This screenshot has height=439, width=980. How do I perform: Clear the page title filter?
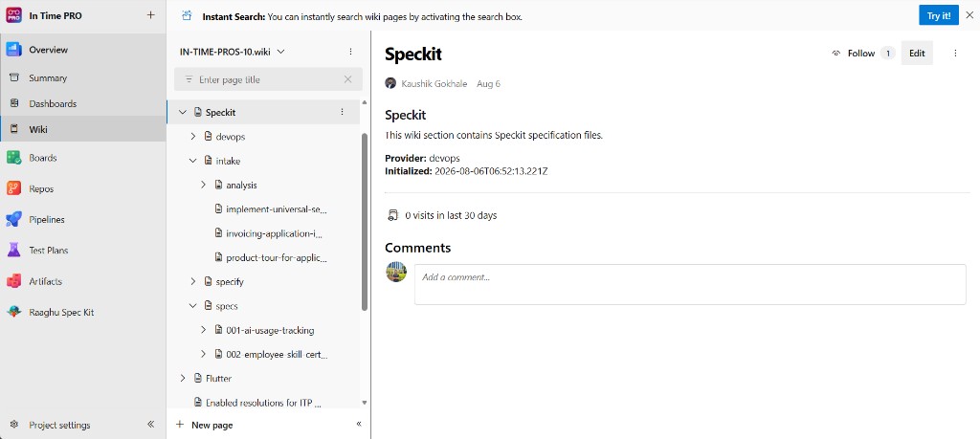(348, 79)
